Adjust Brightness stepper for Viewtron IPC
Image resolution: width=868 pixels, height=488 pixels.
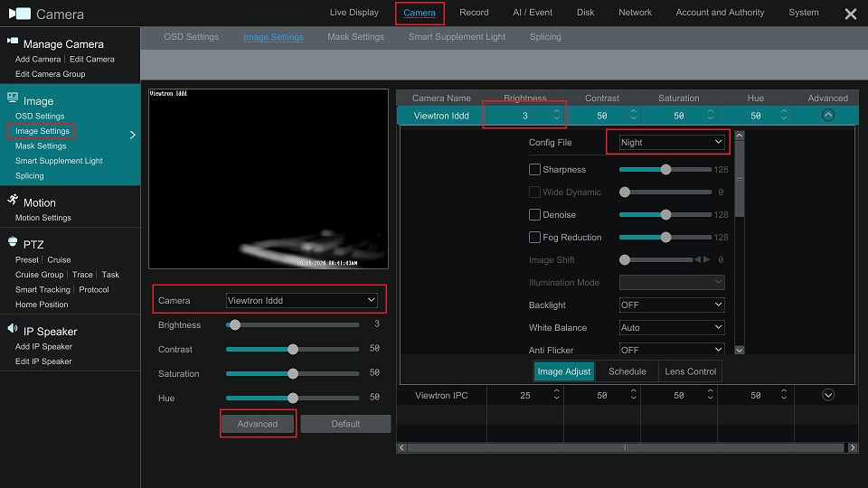556,395
